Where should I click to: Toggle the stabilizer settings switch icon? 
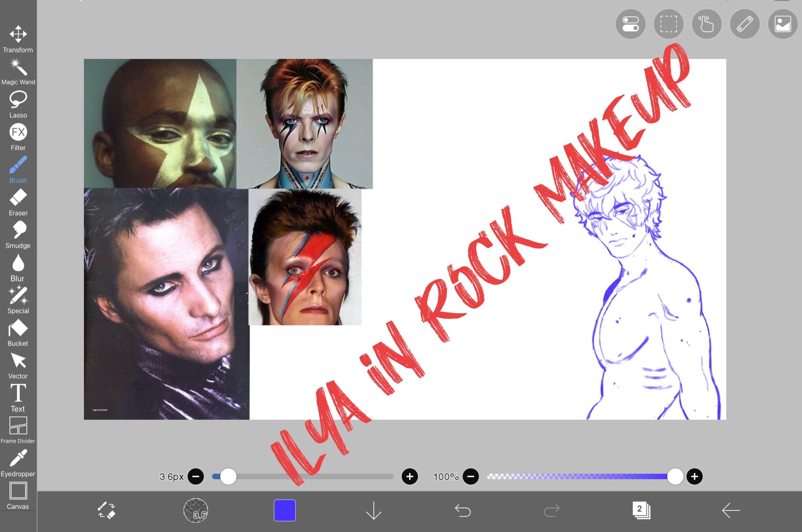tap(631, 24)
